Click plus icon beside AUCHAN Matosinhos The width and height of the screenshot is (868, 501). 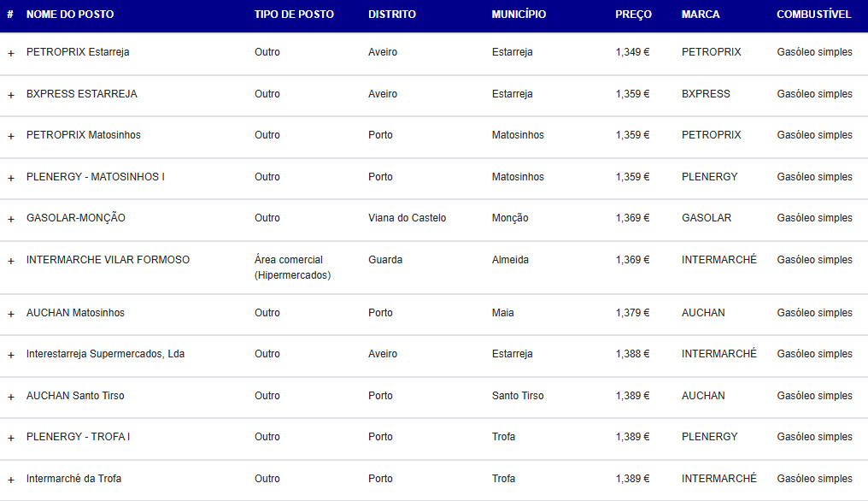point(11,314)
